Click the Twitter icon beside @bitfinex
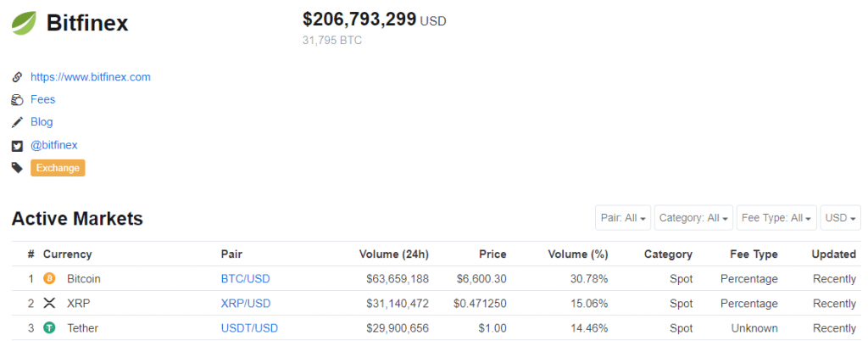The width and height of the screenshot is (868, 341). [x=17, y=145]
